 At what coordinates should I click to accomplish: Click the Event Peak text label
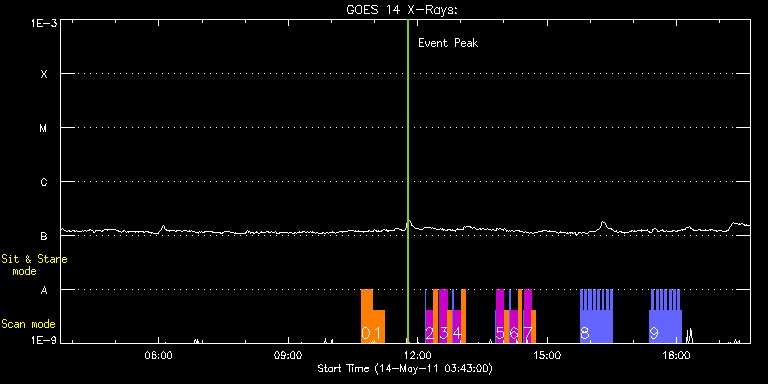click(x=448, y=43)
